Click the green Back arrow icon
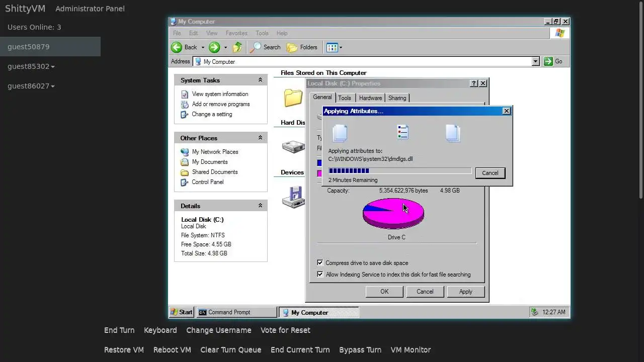Image resolution: width=644 pixels, height=362 pixels. [177, 47]
